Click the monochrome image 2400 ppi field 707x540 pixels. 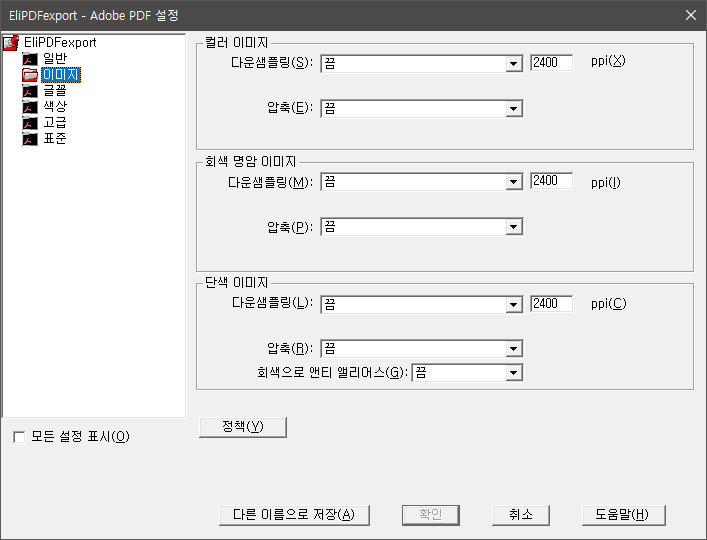(551, 303)
